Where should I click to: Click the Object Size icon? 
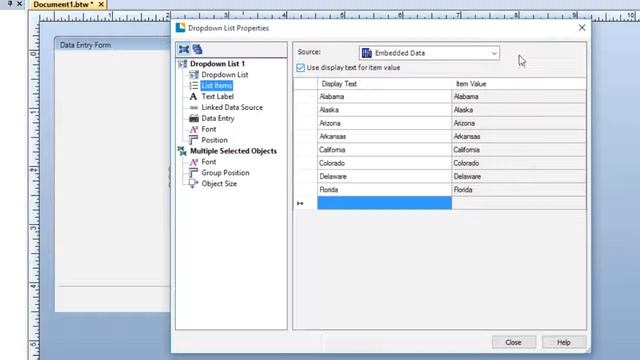[193, 184]
